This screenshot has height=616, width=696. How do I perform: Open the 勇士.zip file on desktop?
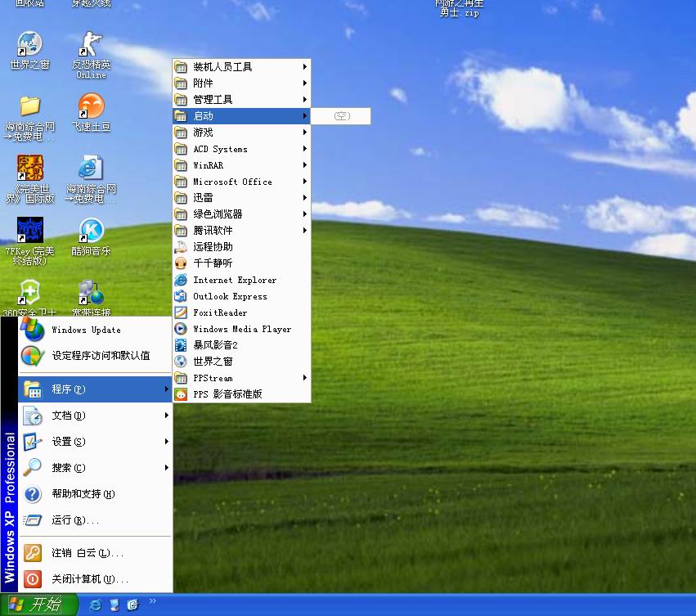click(459, 9)
